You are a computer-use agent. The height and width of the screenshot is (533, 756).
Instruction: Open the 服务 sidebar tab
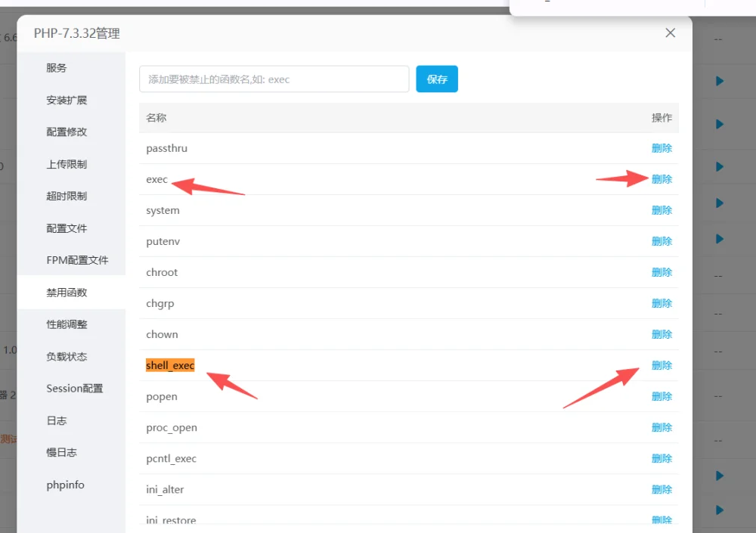click(57, 68)
